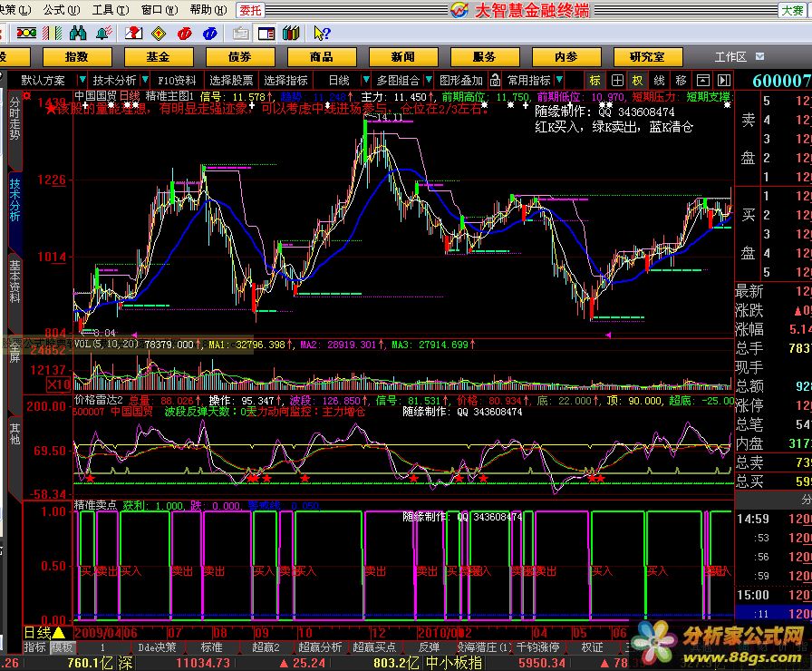Screen dimensions: 812x671
Task: Switch to the 基本资料 side tab
Action: pyautogui.click(x=15, y=281)
